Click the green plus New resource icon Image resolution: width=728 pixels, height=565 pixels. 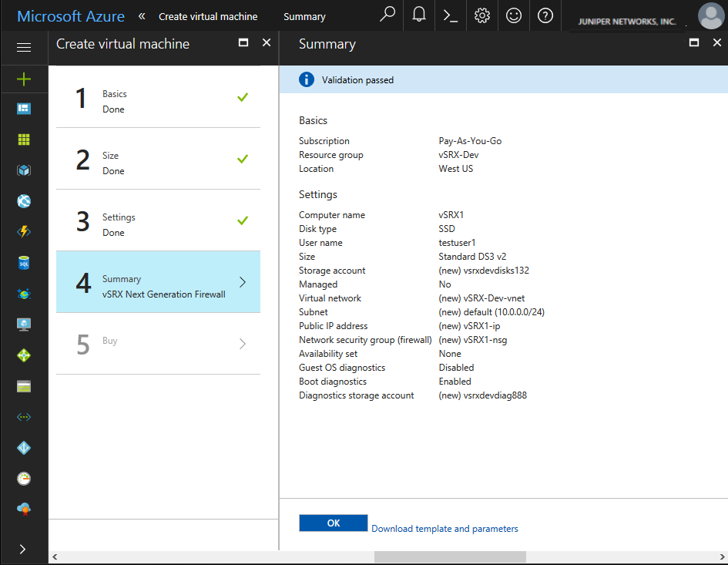pyautogui.click(x=24, y=79)
